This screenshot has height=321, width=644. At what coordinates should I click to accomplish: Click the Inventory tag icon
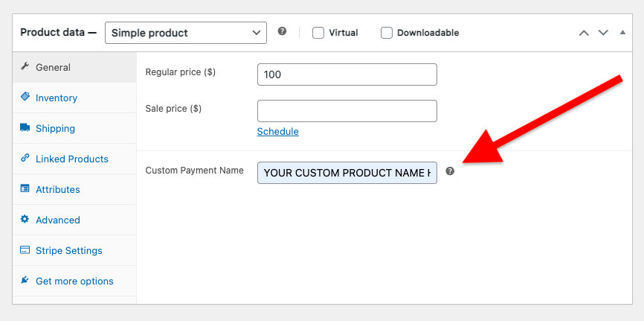[25, 98]
